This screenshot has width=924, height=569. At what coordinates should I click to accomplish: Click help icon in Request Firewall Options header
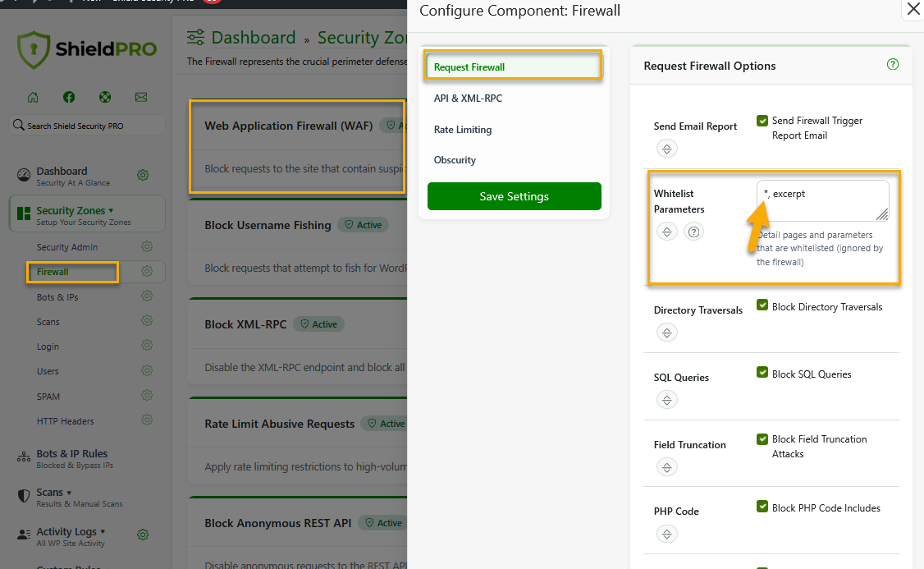pyautogui.click(x=893, y=64)
